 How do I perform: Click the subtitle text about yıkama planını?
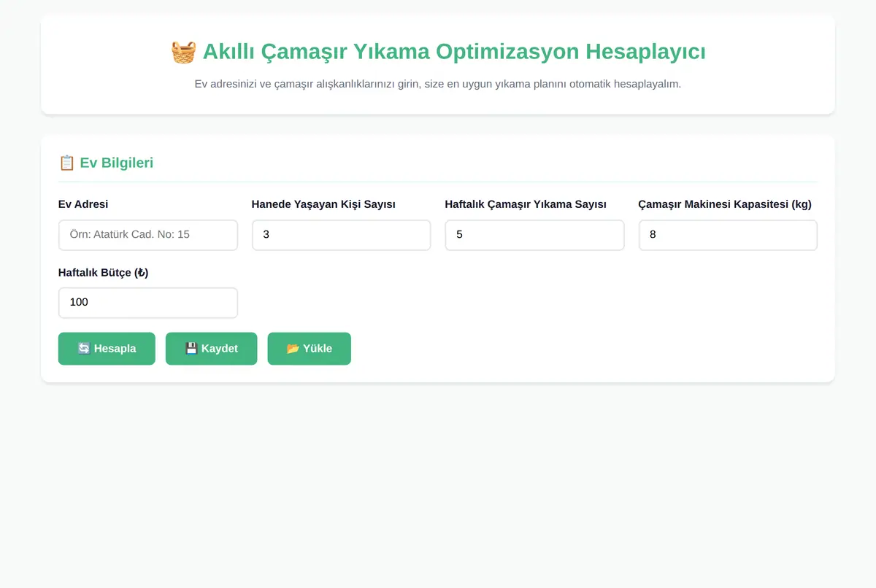coord(438,84)
